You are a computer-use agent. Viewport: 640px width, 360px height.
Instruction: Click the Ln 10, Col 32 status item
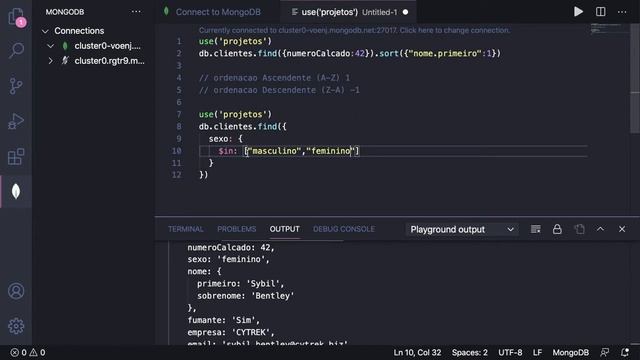(x=417, y=352)
